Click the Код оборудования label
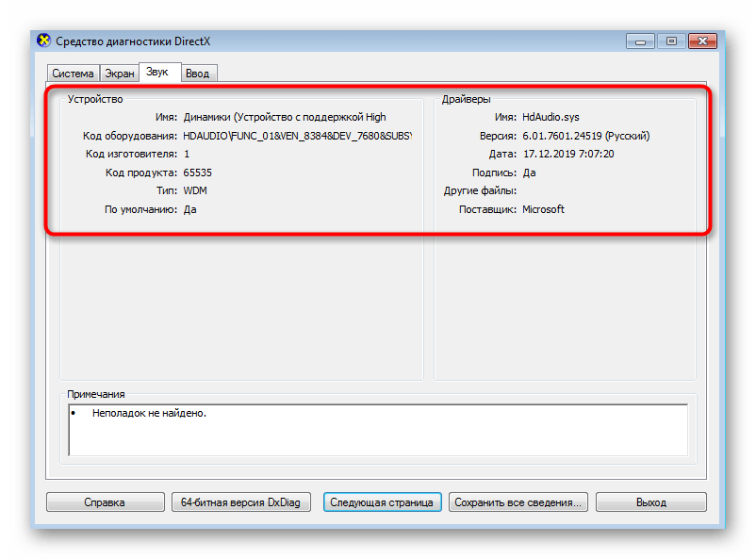The image size is (756, 559). 130,136
